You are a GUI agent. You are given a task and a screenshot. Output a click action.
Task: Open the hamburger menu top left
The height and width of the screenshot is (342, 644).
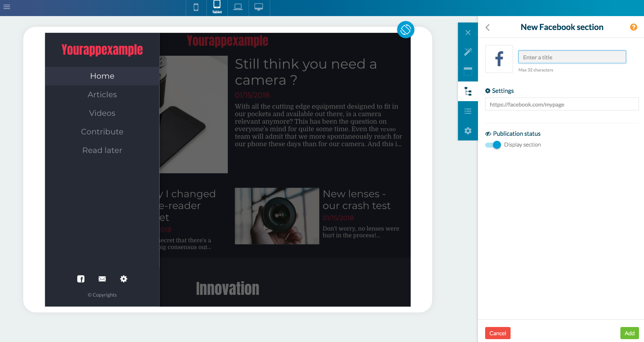point(6,6)
